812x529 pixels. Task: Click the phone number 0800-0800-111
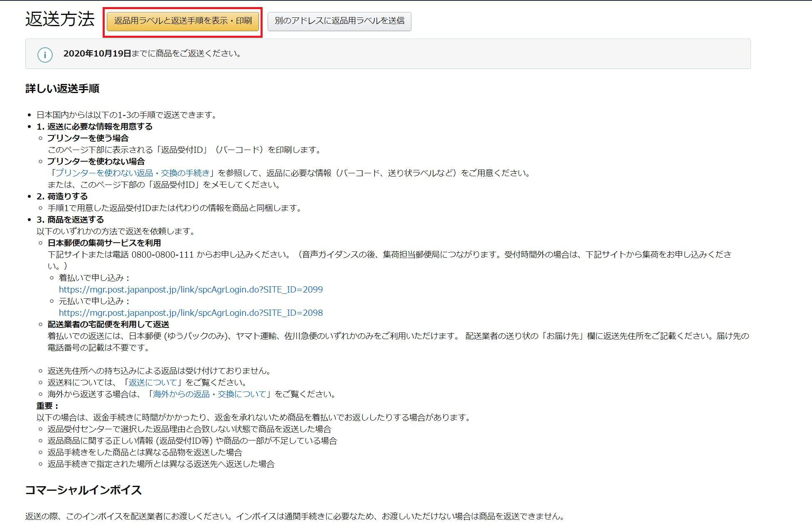[162, 254]
